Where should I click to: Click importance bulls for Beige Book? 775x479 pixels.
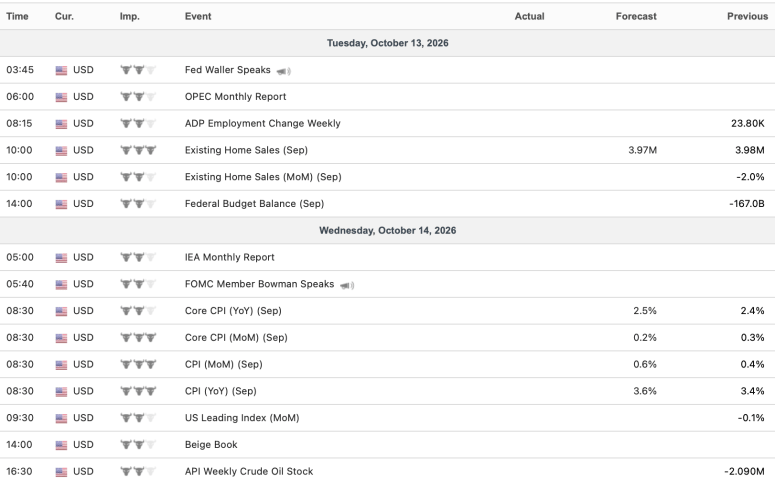(138, 445)
